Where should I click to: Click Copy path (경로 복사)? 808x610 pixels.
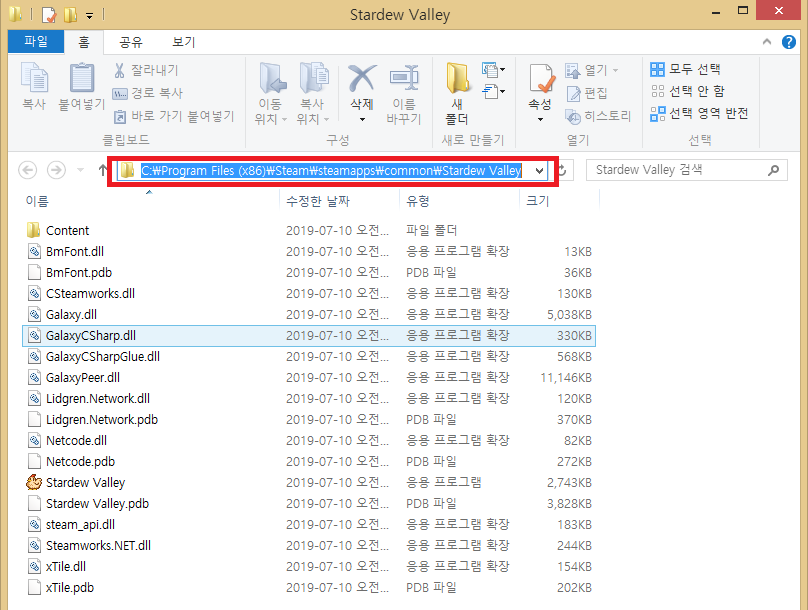click(148, 93)
